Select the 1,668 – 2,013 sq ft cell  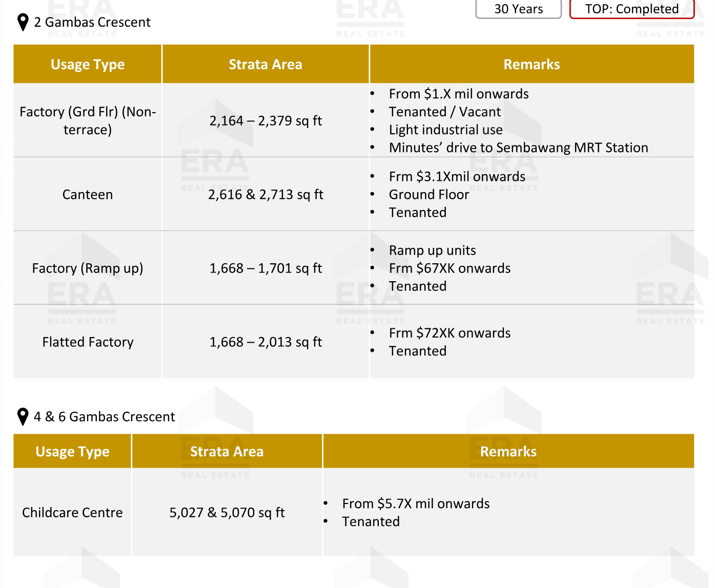click(265, 342)
